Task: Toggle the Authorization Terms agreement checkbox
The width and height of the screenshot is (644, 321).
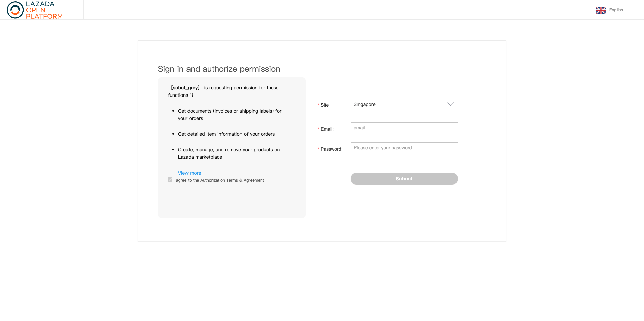Action: point(170,180)
